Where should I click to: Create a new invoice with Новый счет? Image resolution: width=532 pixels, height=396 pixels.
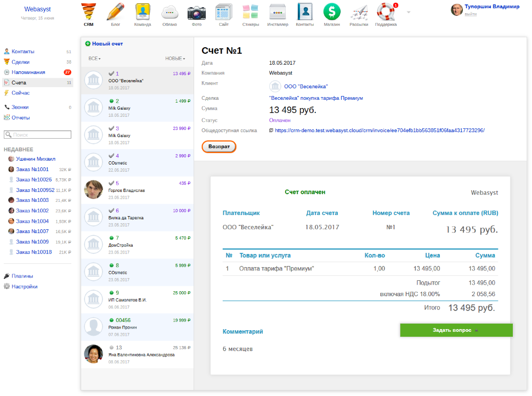104,44
